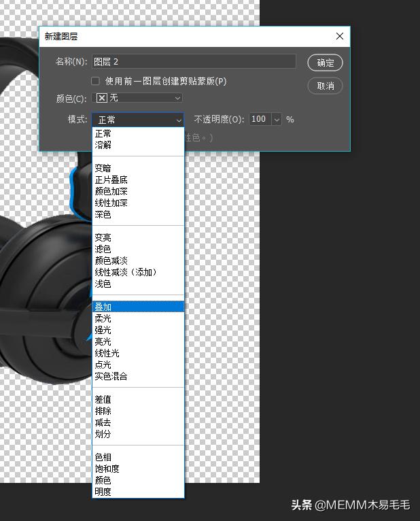Screen dimensions: 420x521
Task: Click the 取消 button
Action: (x=325, y=86)
